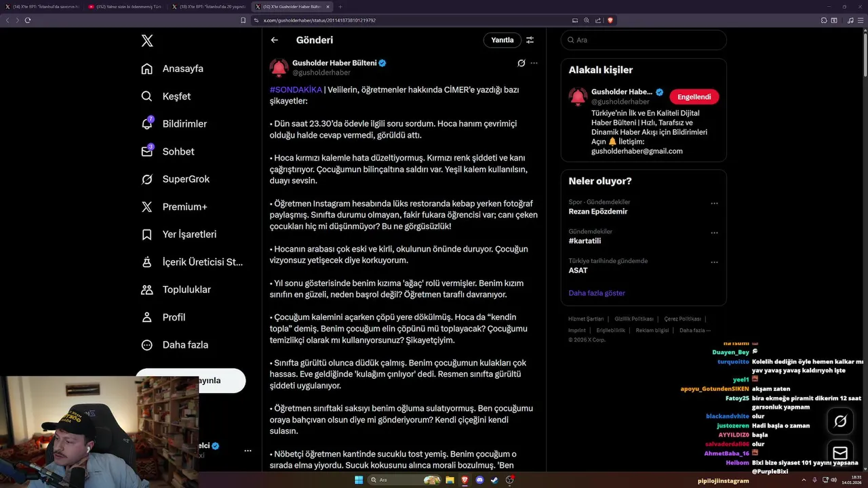Click the address bar bookmark icon
This screenshot has height=488, width=868.
(243, 20)
